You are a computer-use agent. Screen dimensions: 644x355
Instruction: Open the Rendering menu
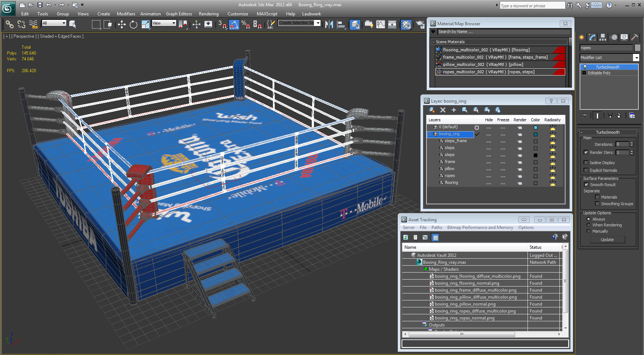coord(209,14)
